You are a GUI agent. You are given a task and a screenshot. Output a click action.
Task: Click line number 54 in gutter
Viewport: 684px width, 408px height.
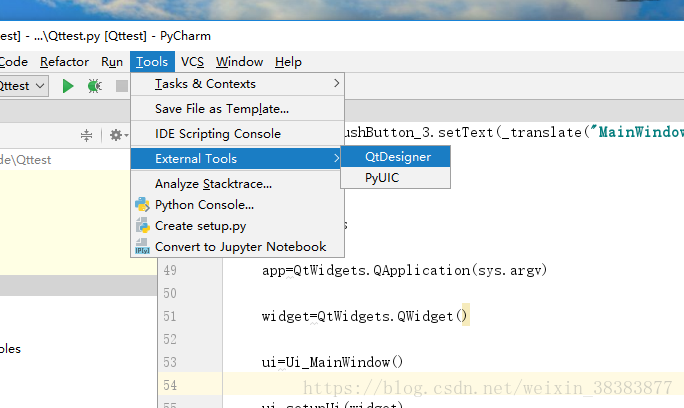point(170,385)
